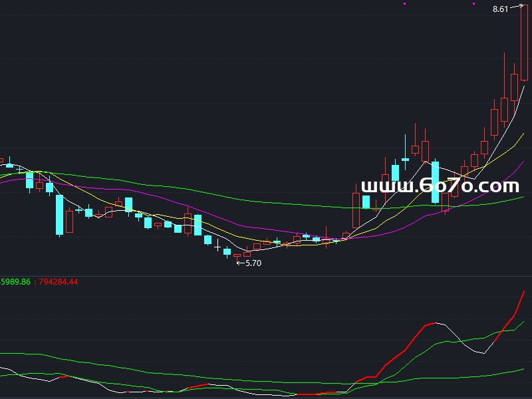Viewport: 532px width, 399px height.
Task: Click the right magenta dot marker at top
Action: 473,3
